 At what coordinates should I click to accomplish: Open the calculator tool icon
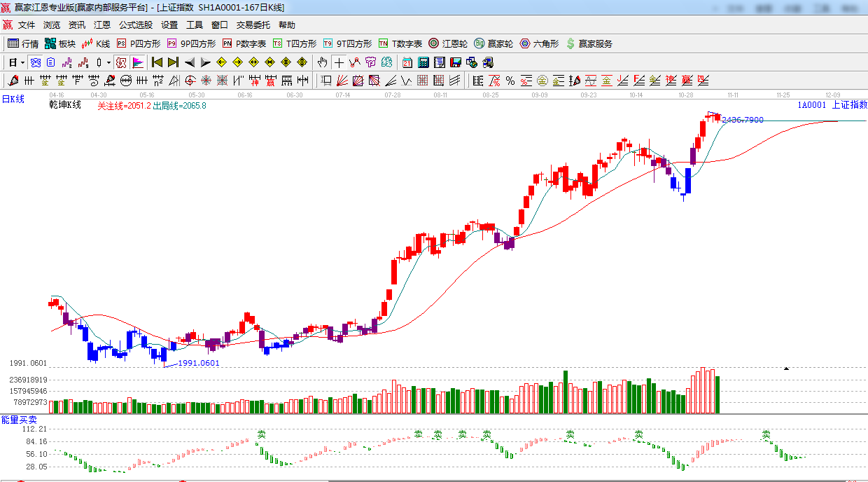point(423,62)
